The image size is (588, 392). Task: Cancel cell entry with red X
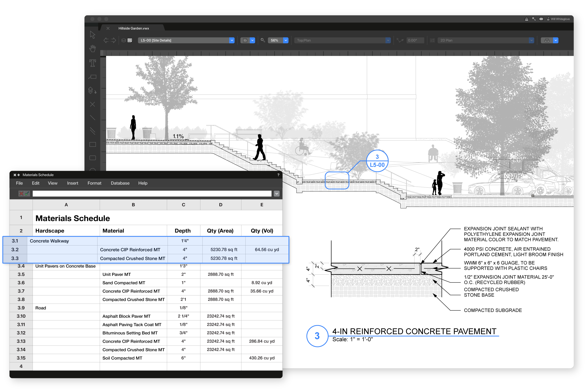pyautogui.click(x=22, y=194)
